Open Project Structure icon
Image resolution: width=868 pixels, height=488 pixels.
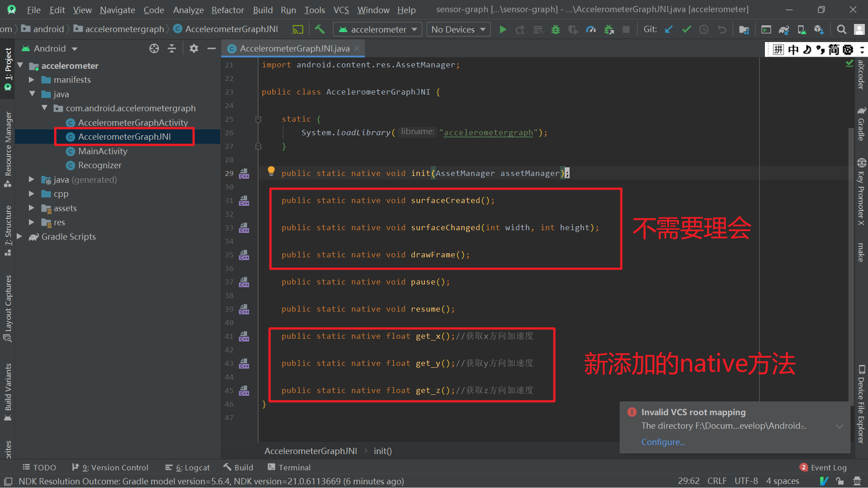[744, 29]
